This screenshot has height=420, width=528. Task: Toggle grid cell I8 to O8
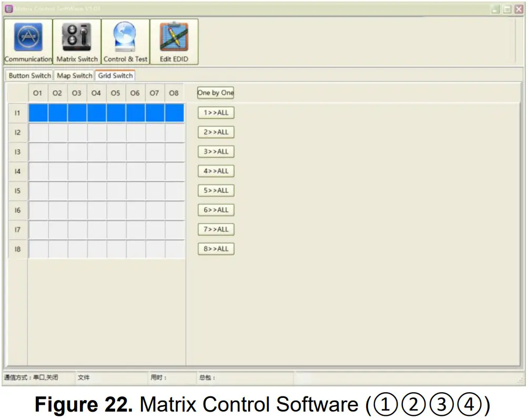coord(175,249)
